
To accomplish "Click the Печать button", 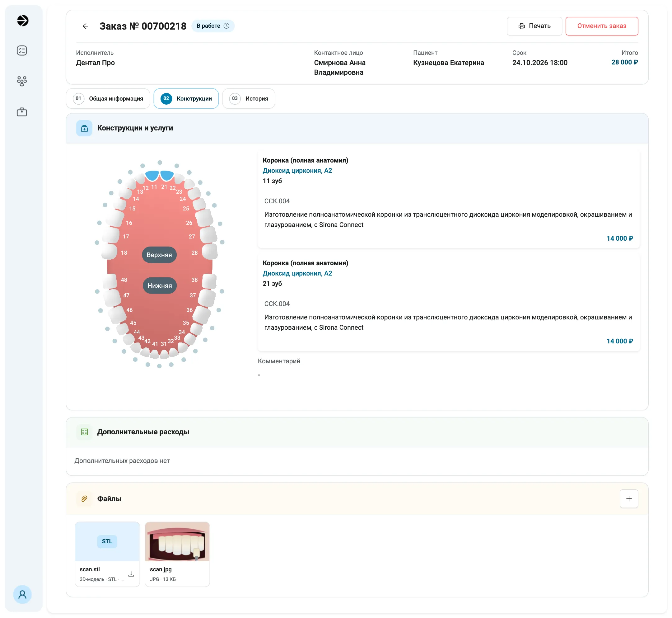I will point(534,26).
